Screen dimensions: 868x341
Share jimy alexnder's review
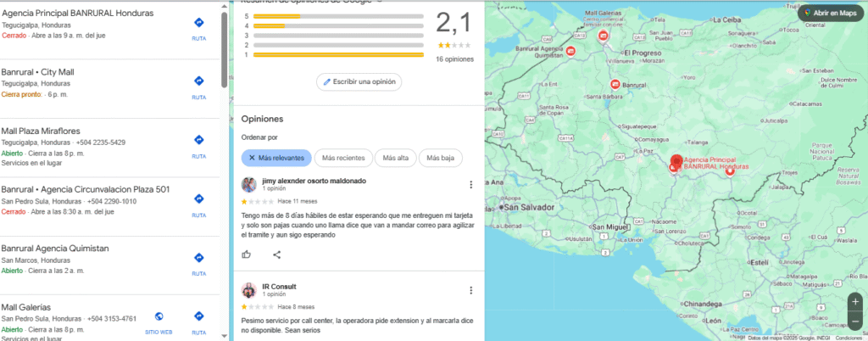[277, 254]
